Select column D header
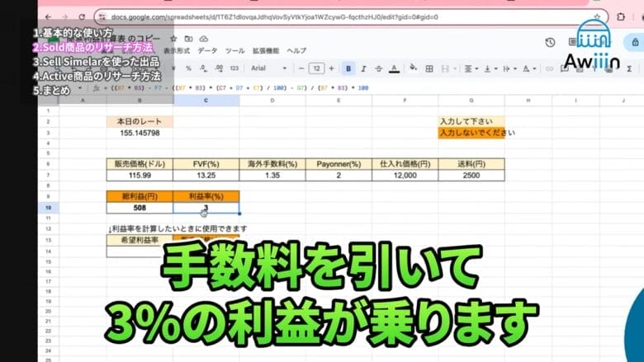 point(272,101)
